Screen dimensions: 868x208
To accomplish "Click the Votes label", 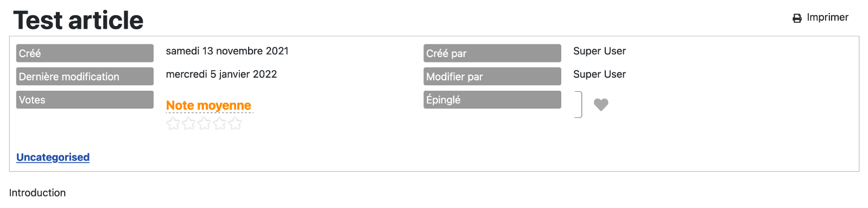I will click(85, 100).
